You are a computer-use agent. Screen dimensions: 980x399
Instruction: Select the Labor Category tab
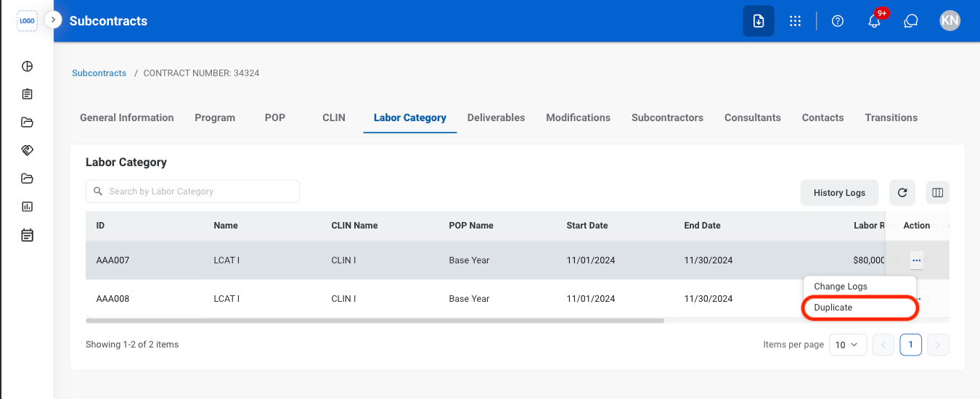pos(410,118)
